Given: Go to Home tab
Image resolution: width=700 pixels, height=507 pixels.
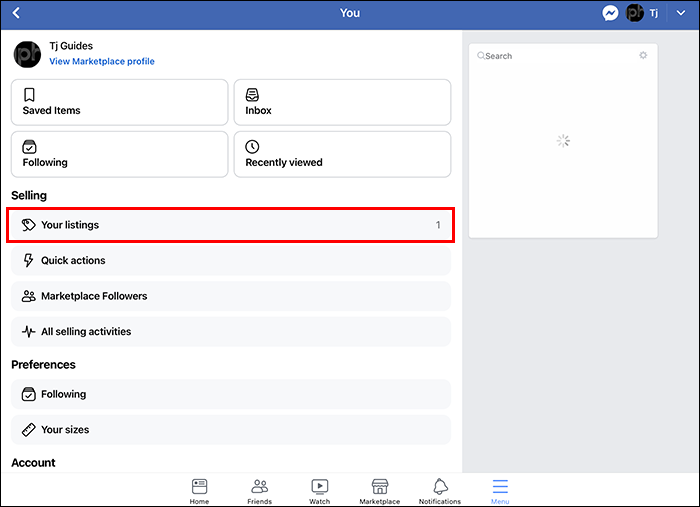Looking at the screenshot, I should [199, 491].
